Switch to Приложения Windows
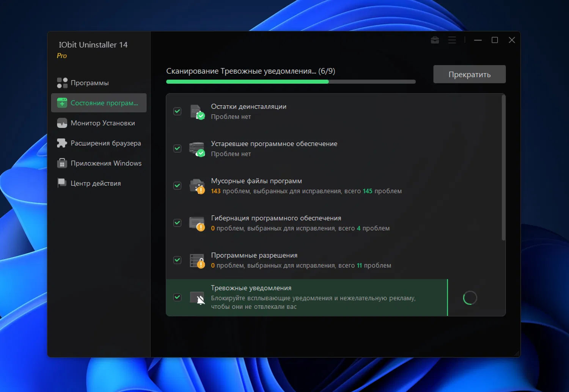569x392 pixels. (99, 163)
